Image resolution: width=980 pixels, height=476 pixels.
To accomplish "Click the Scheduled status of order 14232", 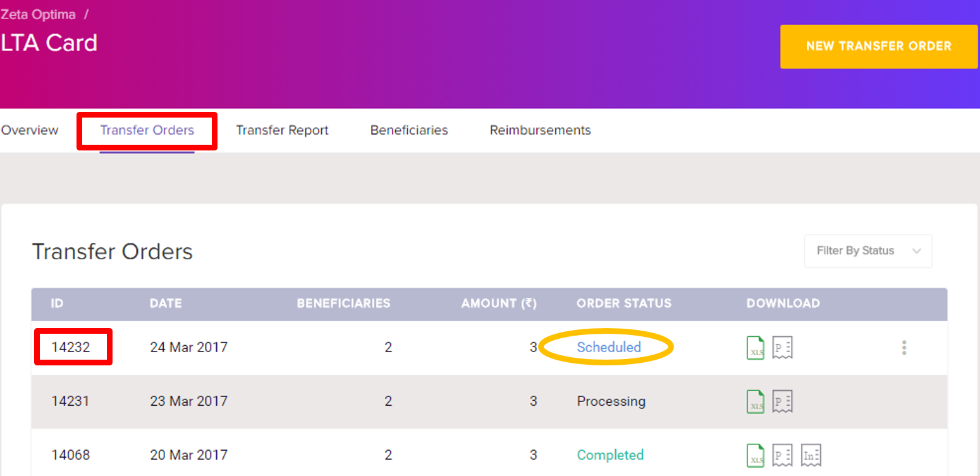I will (609, 347).
